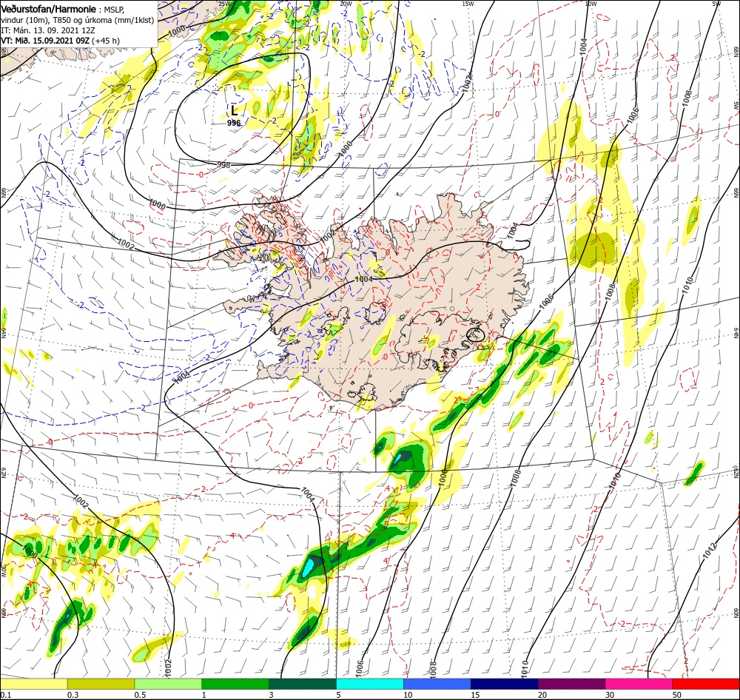Screen dimensions: 740x700
Task: Click the 1012 isobar label
Action: pos(710,551)
